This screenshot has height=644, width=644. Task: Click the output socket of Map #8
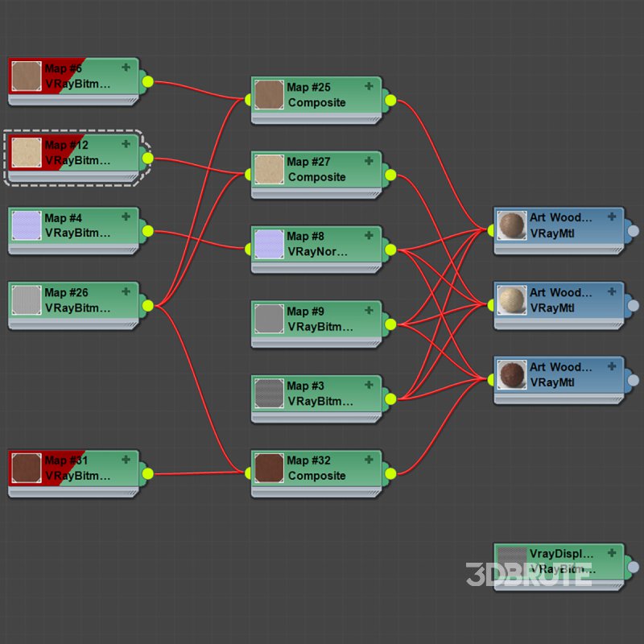tap(390, 250)
